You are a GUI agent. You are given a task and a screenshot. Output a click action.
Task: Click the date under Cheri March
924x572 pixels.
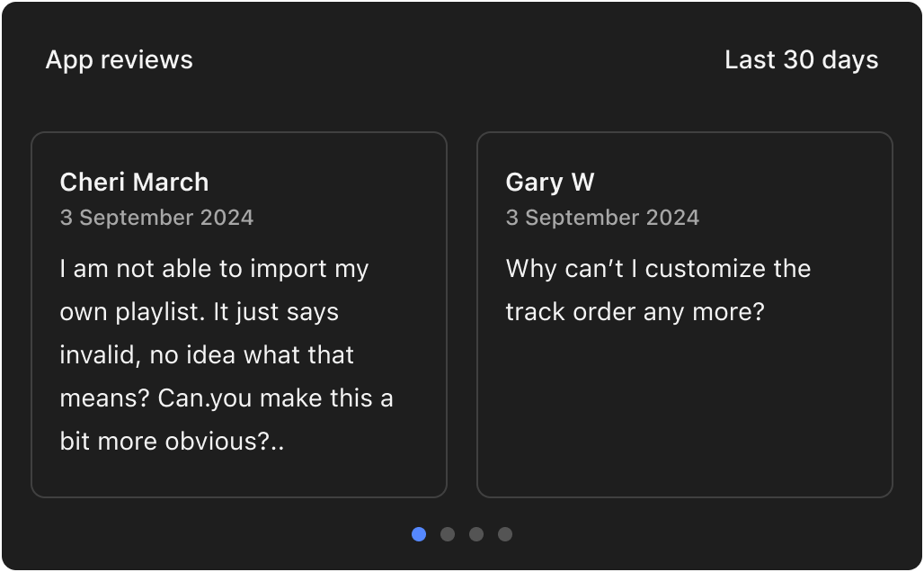pyautogui.click(x=156, y=218)
